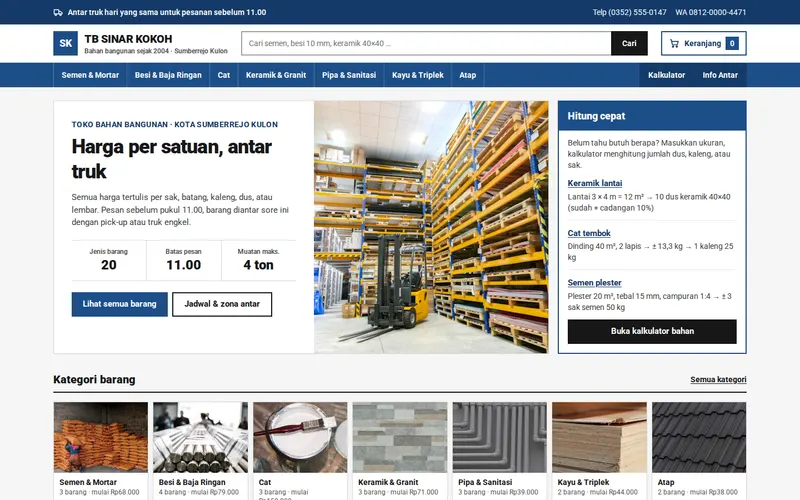The width and height of the screenshot is (800, 500).
Task: Click Jadwal & zona antar button
Action: coord(222,304)
